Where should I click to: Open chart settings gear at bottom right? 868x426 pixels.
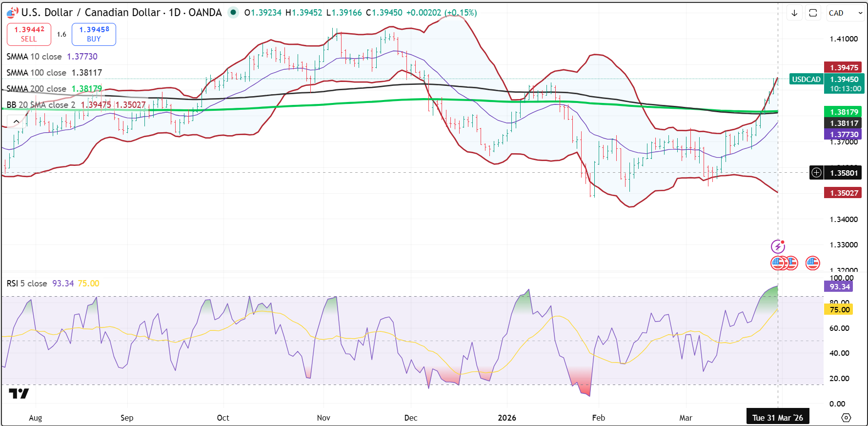pos(846,418)
